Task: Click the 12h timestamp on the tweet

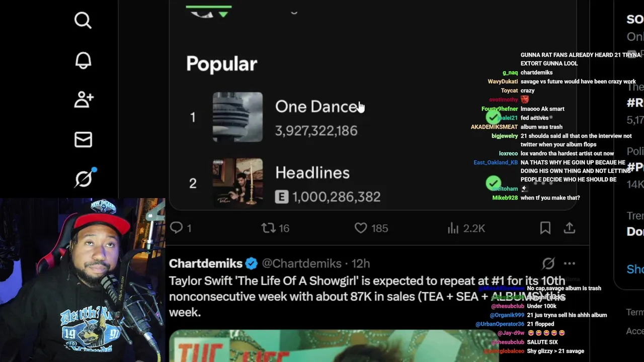Action: click(x=360, y=263)
